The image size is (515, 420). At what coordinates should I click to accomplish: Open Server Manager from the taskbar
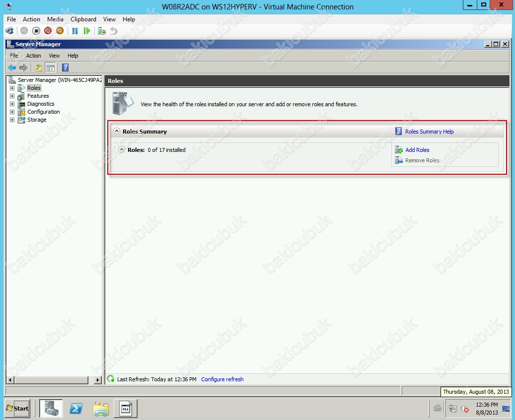[x=51, y=409]
